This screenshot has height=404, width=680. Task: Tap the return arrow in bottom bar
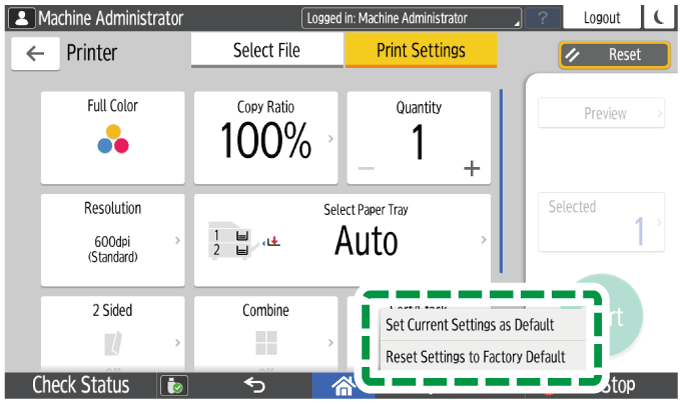(x=255, y=386)
